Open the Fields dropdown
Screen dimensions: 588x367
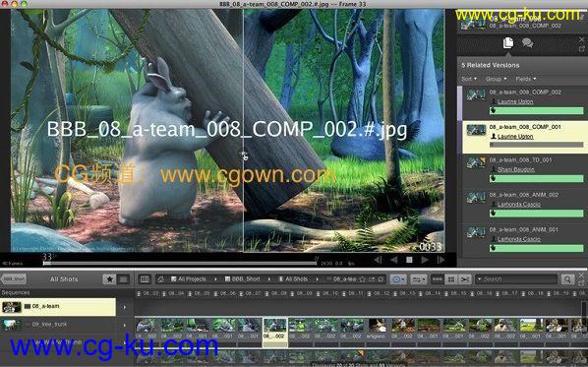(525, 79)
